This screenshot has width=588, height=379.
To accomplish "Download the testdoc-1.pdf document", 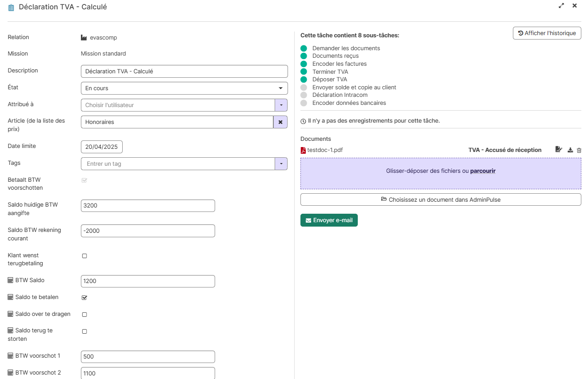I will pyautogui.click(x=570, y=150).
